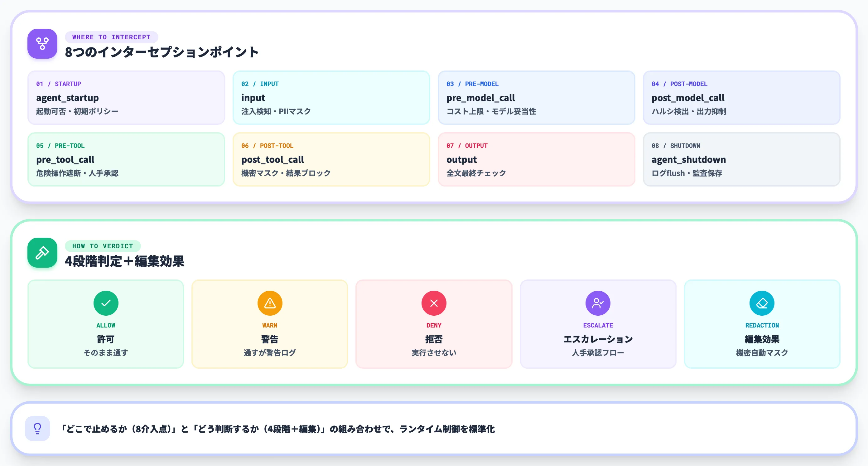Click the '編集効果' title in the REDACTION card
The width and height of the screenshot is (868, 466).
[762, 339]
